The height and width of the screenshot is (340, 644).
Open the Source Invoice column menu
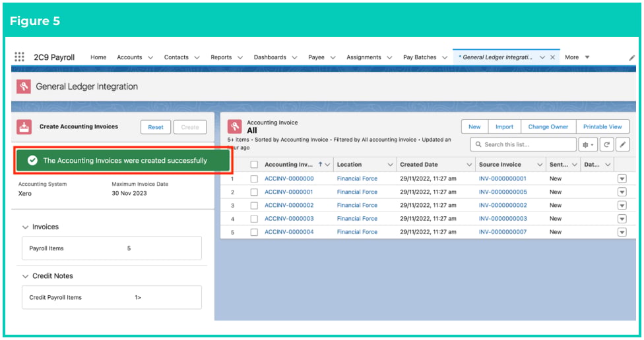(540, 165)
